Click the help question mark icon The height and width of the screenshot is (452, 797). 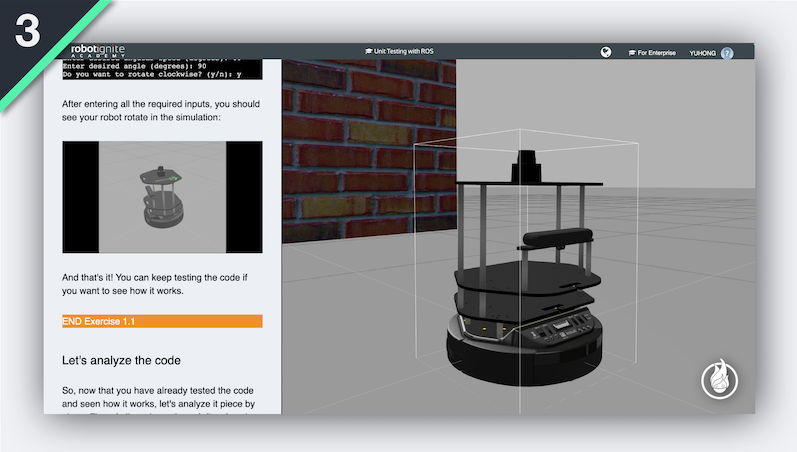pyautogui.click(x=727, y=53)
